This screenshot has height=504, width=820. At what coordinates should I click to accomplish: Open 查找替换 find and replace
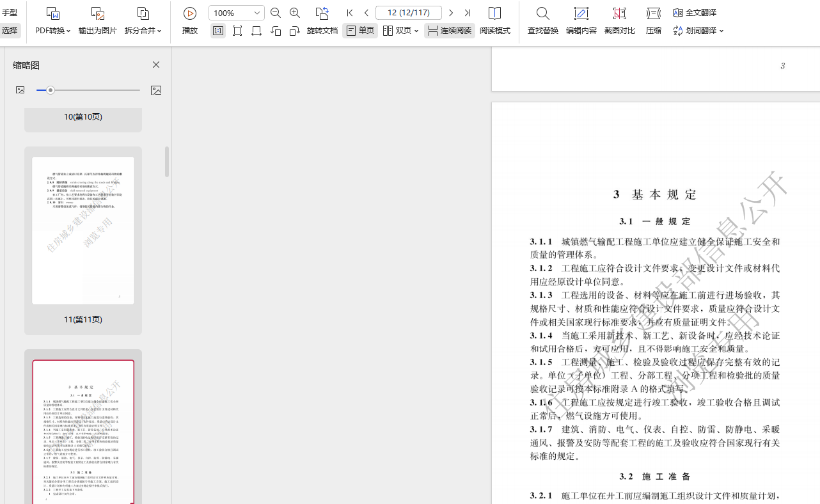click(x=543, y=21)
